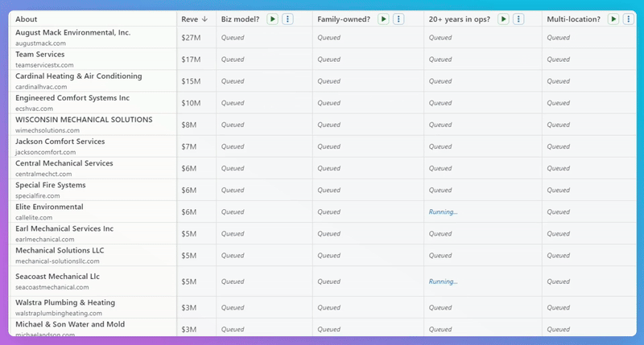Open the augustmack.com link
The image size is (644, 345).
pyautogui.click(x=41, y=43)
